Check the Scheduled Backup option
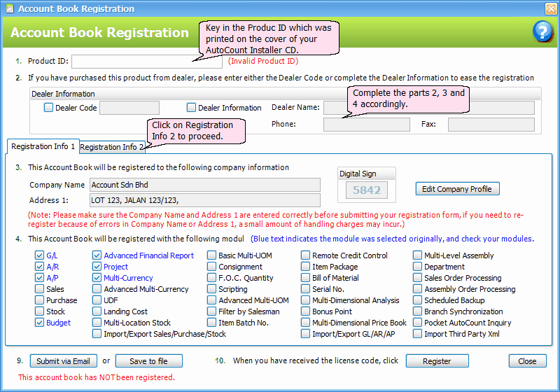The height and width of the screenshot is (392, 560). (417, 300)
